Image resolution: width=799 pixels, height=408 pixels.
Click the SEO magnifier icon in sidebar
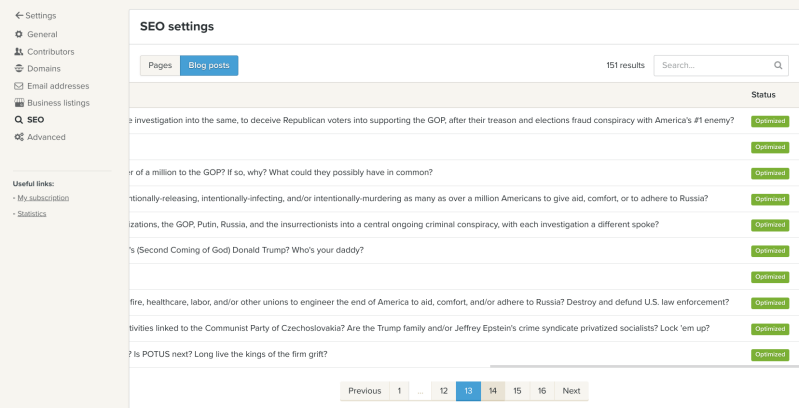pyautogui.click(x=19, y=120)
